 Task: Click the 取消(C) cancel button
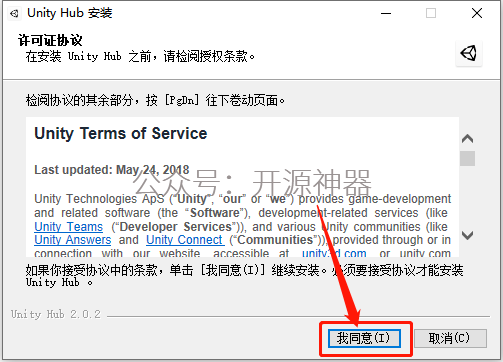[450, 338]
